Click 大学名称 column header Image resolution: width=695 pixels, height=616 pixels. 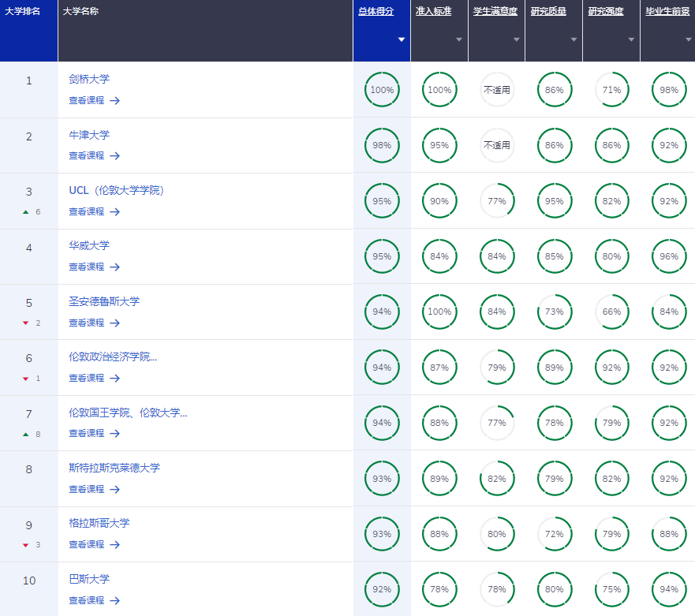point(206,31)
